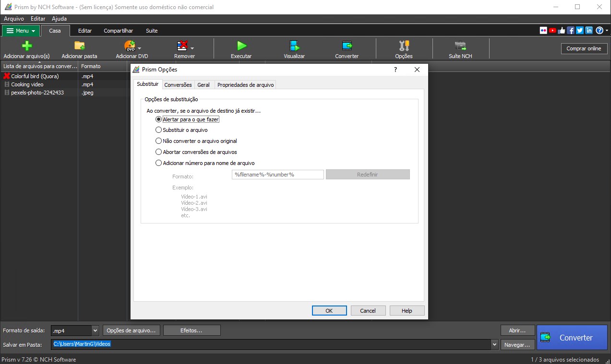
Task: Expand the Adicionar DVD dropdown arrow
Action: (x=140, y=48)
